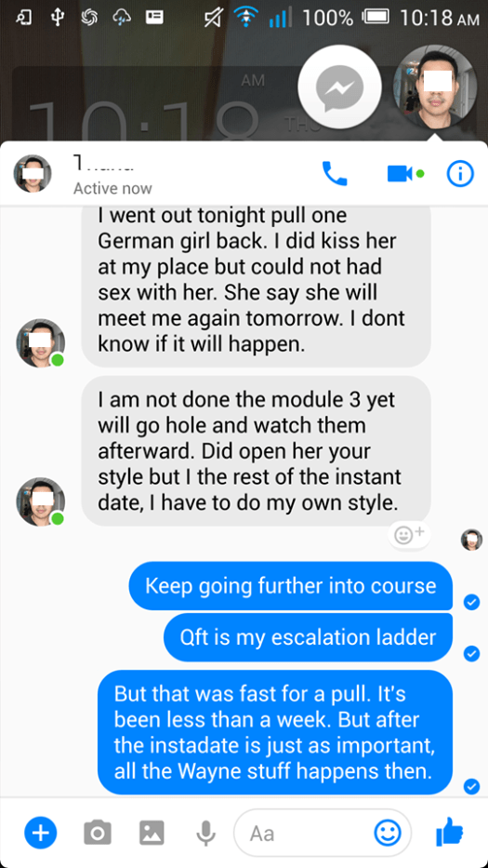This screenshot has height=868, width=488.
Task: Open the emoji picker in the message field
Action: (388, 833)
